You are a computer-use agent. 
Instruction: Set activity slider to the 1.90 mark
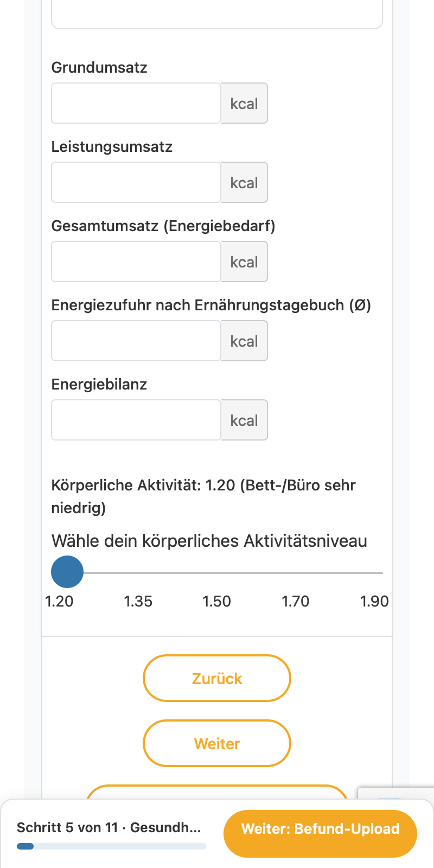tap(374, 572)
